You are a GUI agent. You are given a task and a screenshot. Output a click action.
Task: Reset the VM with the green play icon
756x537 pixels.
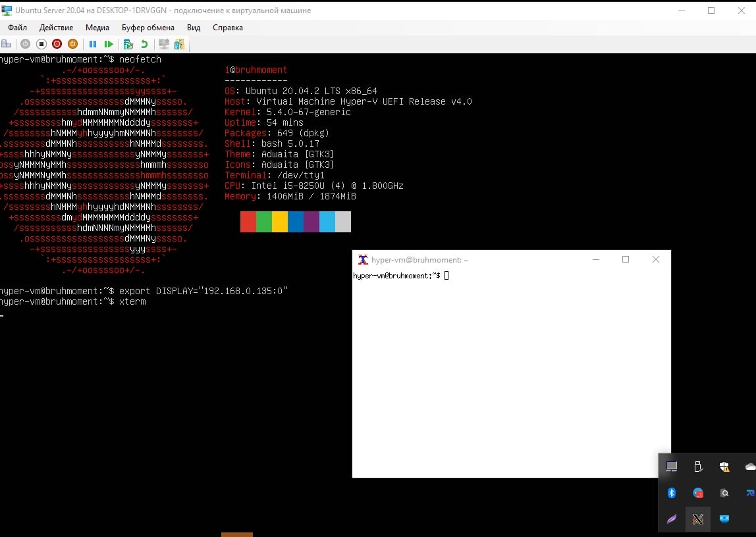[109, 44]
